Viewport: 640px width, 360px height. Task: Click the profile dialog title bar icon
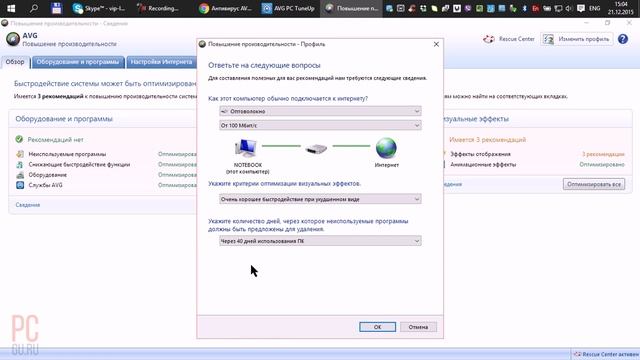click(x=202, y=44)
